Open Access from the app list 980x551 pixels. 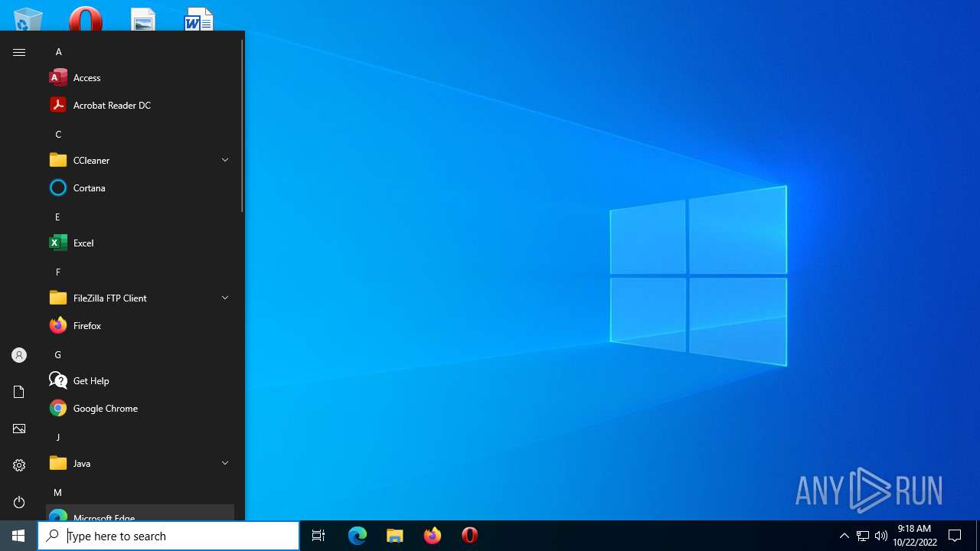click(x=140, y=77)
